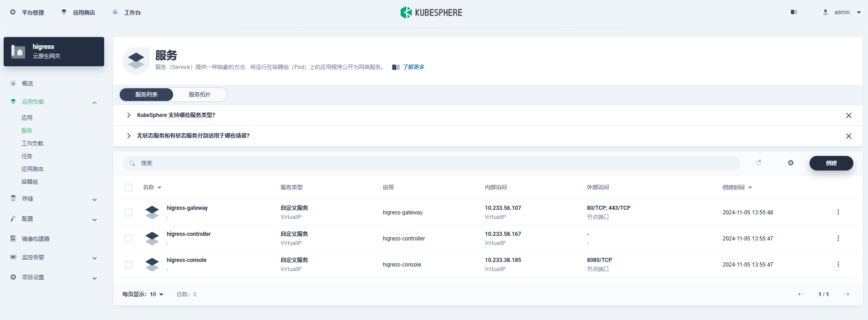The height and width of the screenshot is (320, 868).
Task: Click the 监控告警 sidebar icon
Action: (13, 257)
